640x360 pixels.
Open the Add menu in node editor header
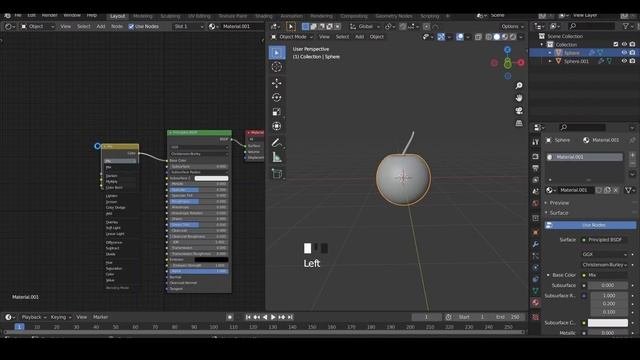tap(100, 27)
